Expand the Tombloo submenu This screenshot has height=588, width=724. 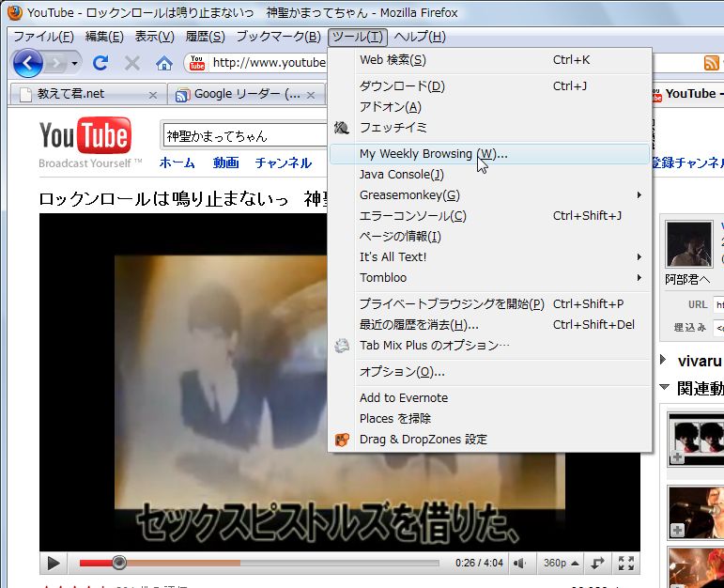tap(489, 278)
